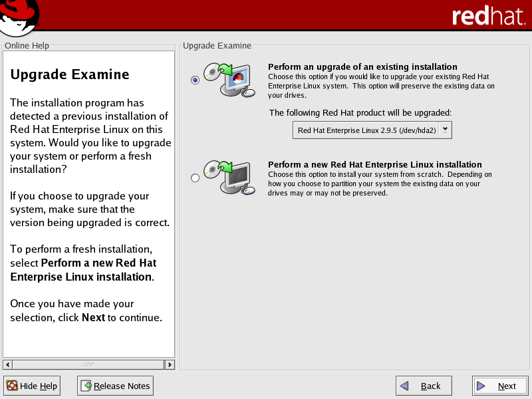Image resolution: width=532 pixels, height=399 pixels.
Task: Open the Release Notes
Action: tap(115, 386)
